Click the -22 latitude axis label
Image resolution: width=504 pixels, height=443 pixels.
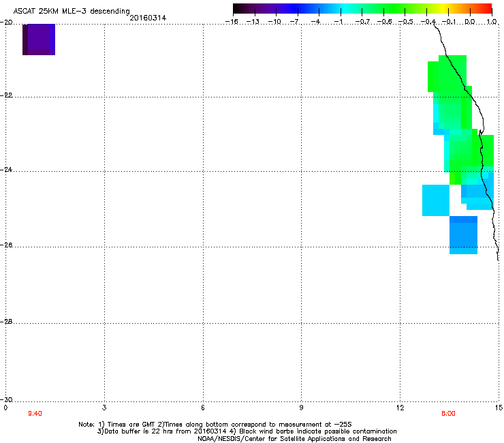coord(6,95)
